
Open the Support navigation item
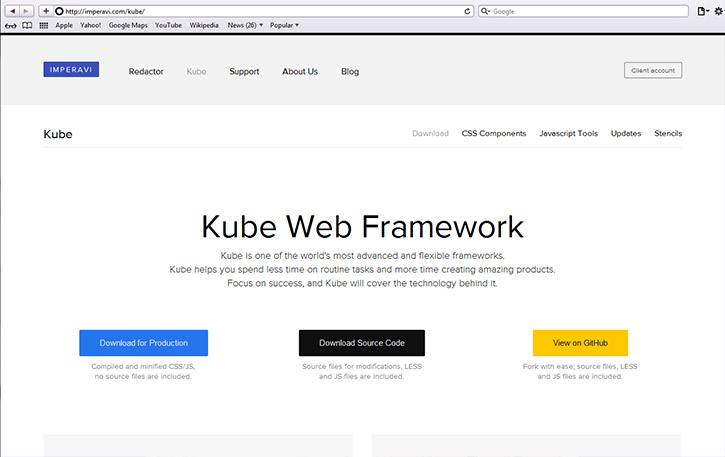(244, 72)
